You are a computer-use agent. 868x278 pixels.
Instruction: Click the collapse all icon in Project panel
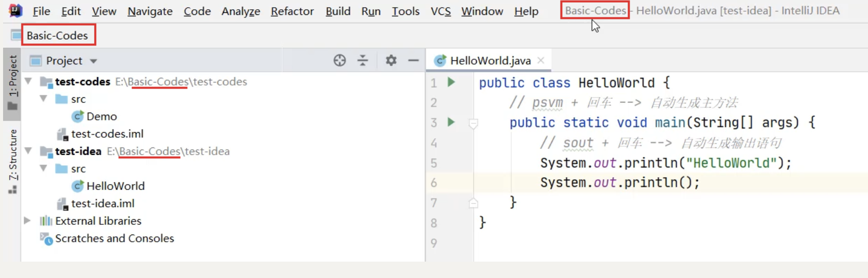[x=363, y=60]
